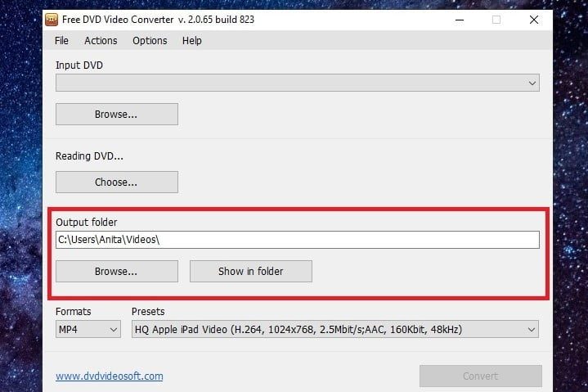
Task: Click the Output folder path field
Action: coord(297,240)
